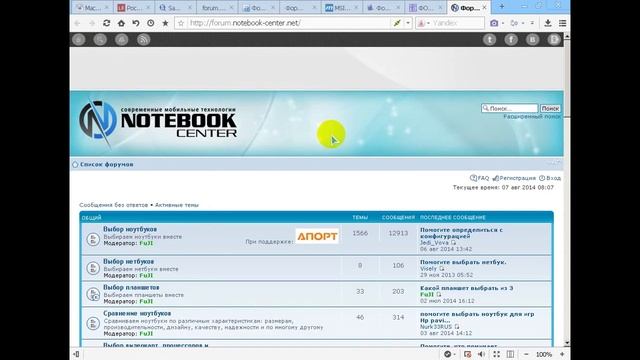The width and height of the screenshot is (640, 360).
Task: Open the Yandex search engine selector dropdown
Action: (424, 23)
